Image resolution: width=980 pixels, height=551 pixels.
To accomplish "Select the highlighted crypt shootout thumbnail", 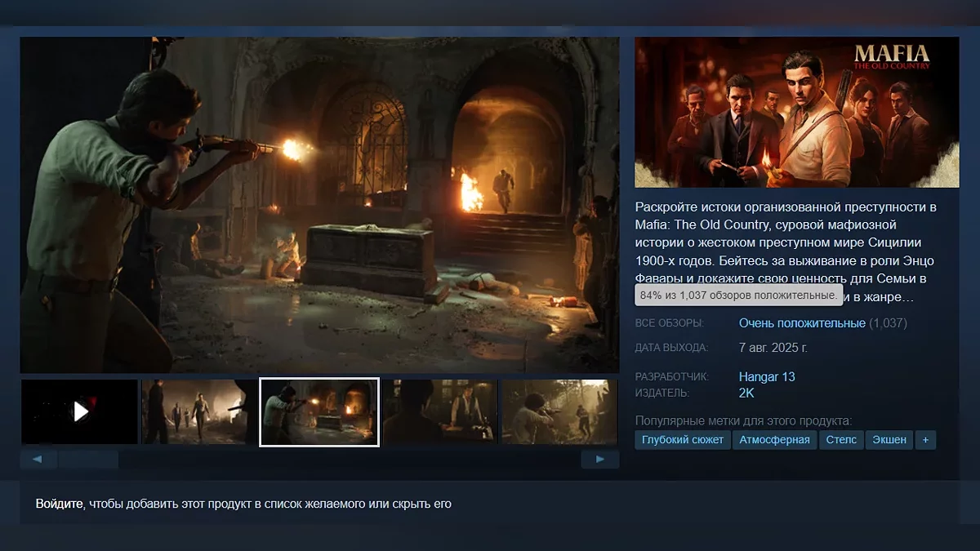I will point(319,411).
